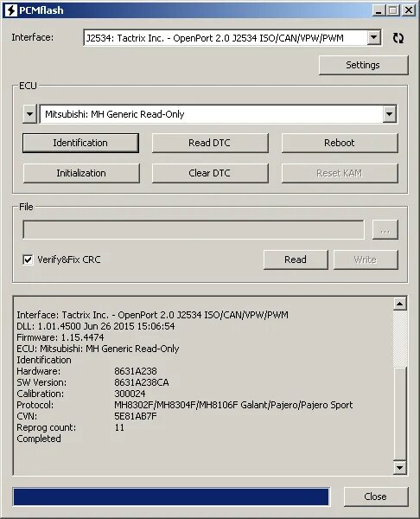Open the ECU module dropdown arrow
420x519 pixels.
pyautogui.click(x=390, y=114)
